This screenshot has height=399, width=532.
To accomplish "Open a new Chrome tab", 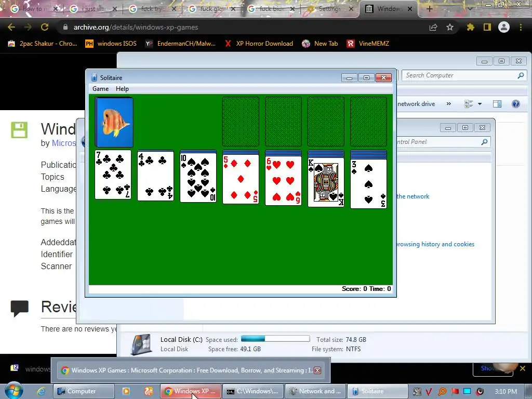I will (429, 9).
